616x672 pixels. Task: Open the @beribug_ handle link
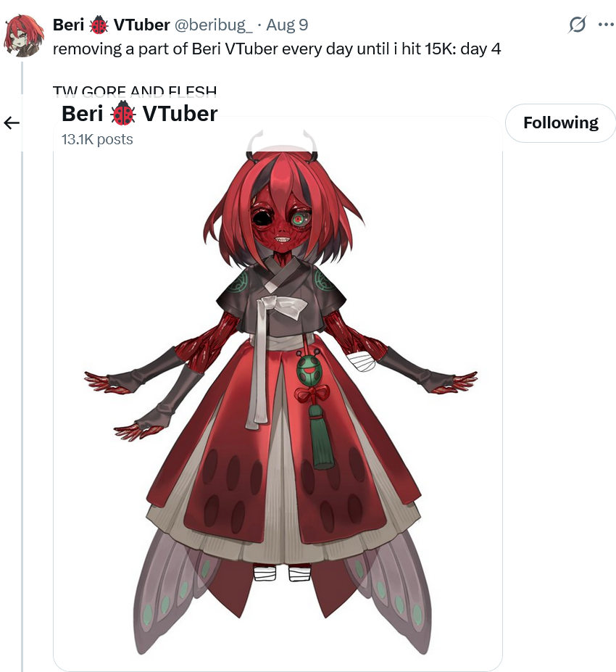tap(213, 25)
